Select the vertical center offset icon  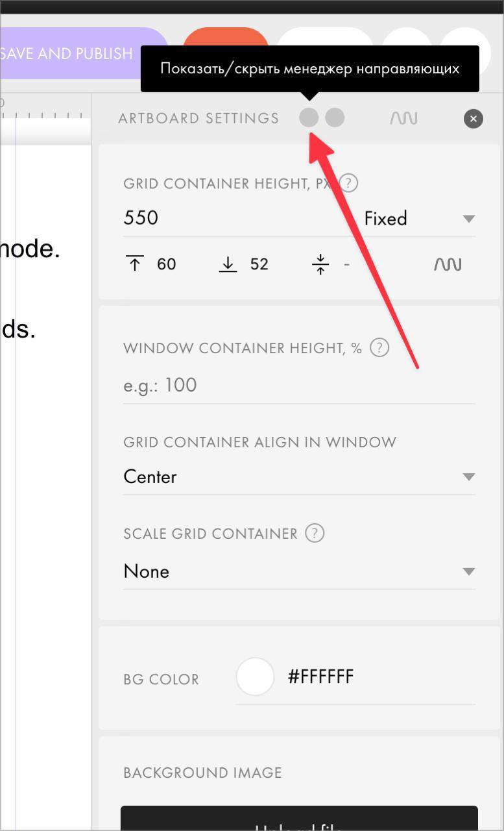[320, 264]
